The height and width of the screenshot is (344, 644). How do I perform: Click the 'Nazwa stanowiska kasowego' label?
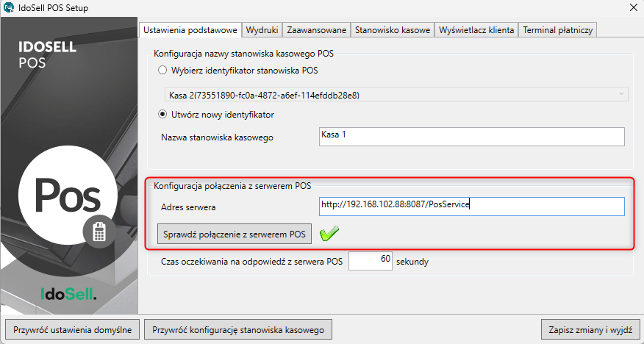[x=217, y=137]
